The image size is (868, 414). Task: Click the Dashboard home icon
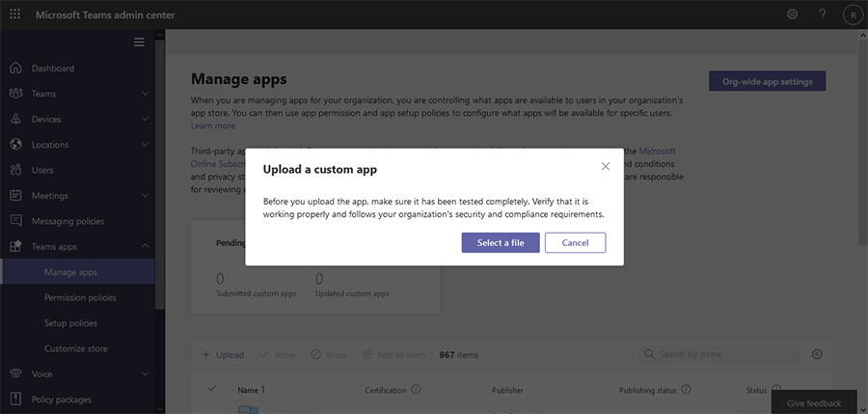point(16,69)
